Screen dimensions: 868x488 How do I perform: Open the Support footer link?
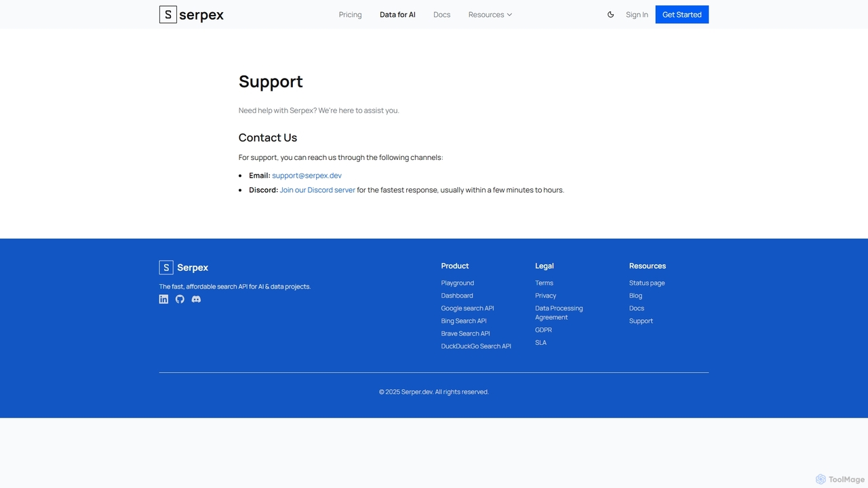pyautogui.click(x=641, y=321)
